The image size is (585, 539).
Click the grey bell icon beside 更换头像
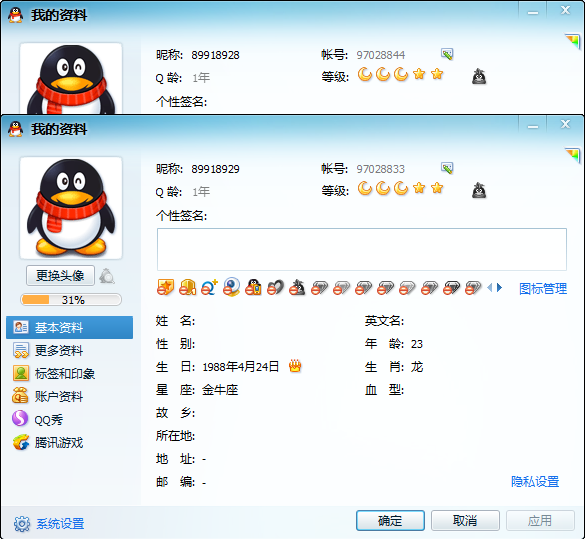[107, 276]
